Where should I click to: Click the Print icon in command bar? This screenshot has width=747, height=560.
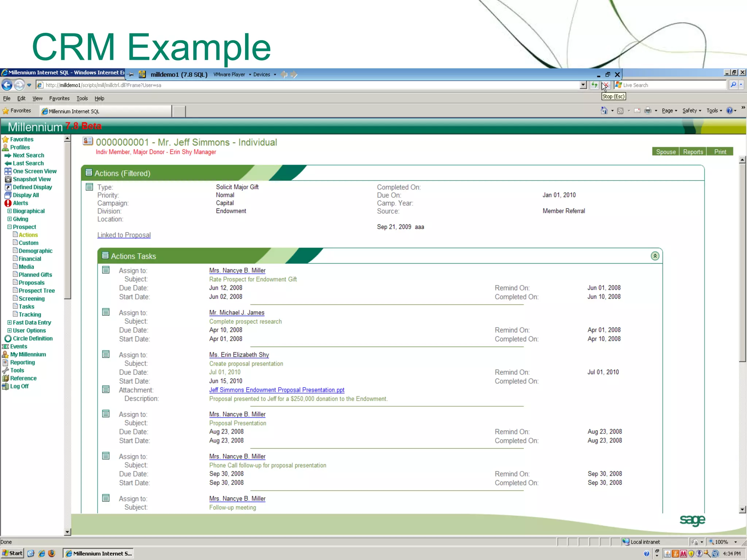(648, 111)
